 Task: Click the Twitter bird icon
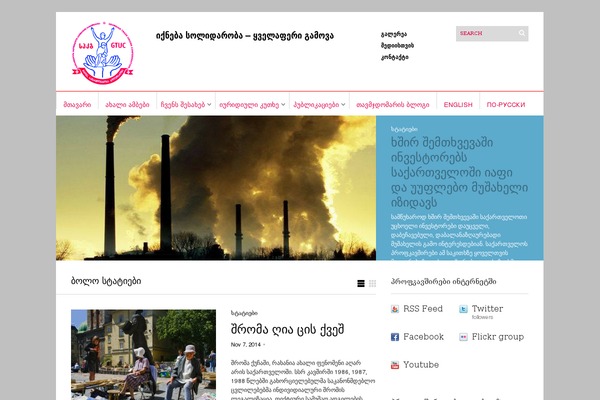(463, 309)
